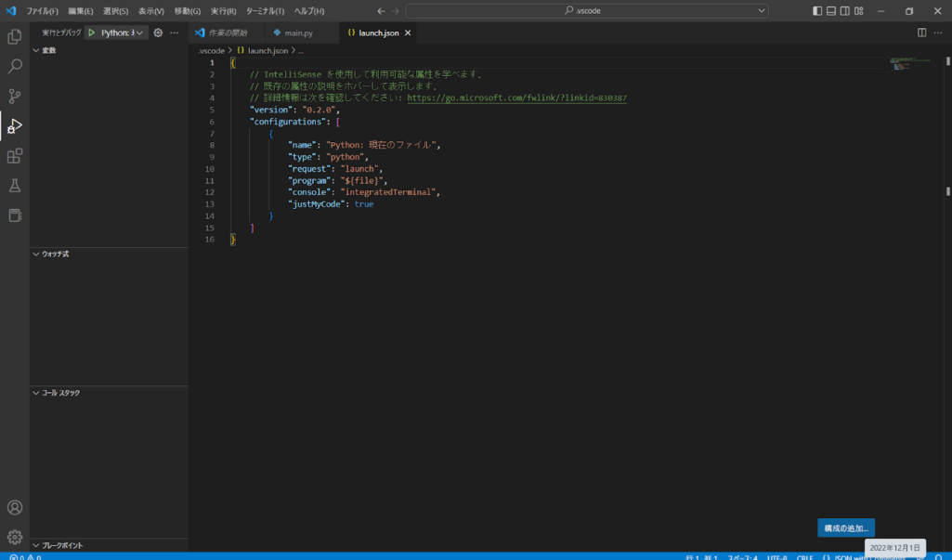Open the 表示(V) menu
952x560 pixels.
151,11
